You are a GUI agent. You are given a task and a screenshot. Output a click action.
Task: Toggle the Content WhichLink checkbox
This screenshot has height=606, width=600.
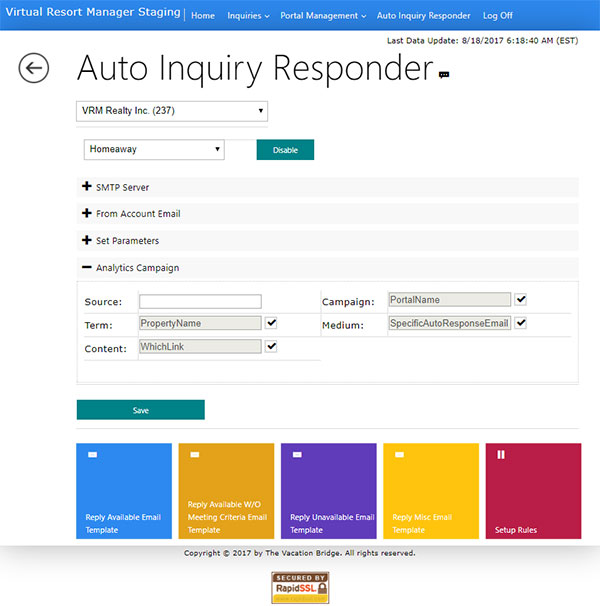[271, 347]
